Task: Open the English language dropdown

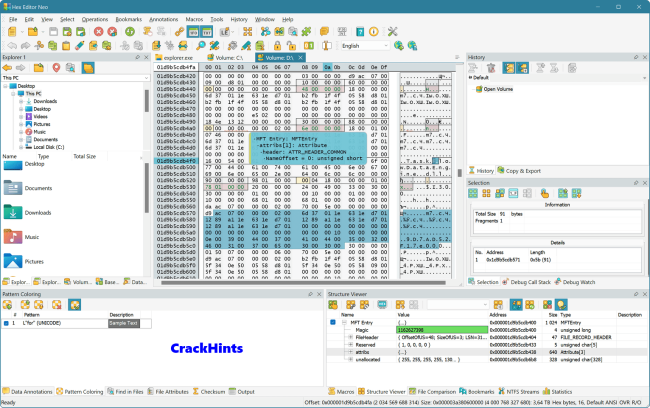Action: pos(365,46)
